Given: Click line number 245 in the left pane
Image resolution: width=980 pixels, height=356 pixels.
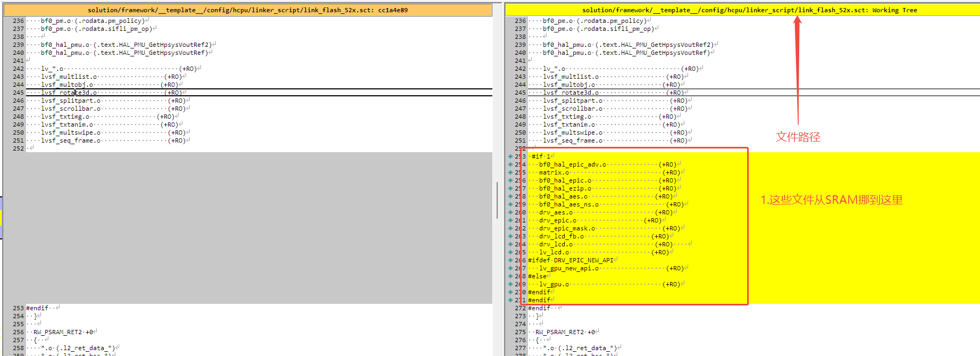Looking at the screenshot, I should tap(19, 93).
